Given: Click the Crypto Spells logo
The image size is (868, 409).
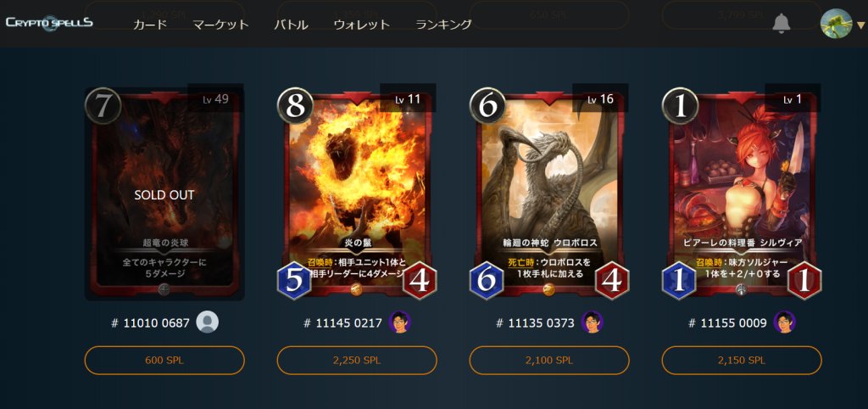Looking at the screenshot, I should [49, 23].
